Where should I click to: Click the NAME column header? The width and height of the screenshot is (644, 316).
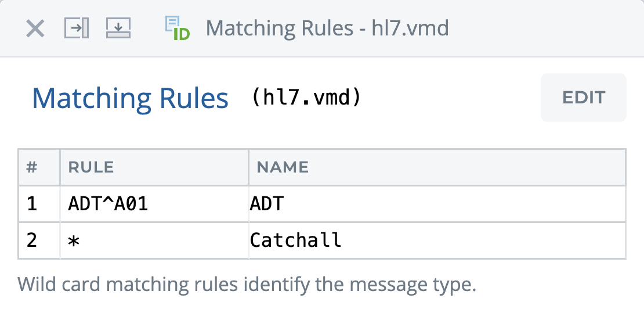tap(283, 168)
